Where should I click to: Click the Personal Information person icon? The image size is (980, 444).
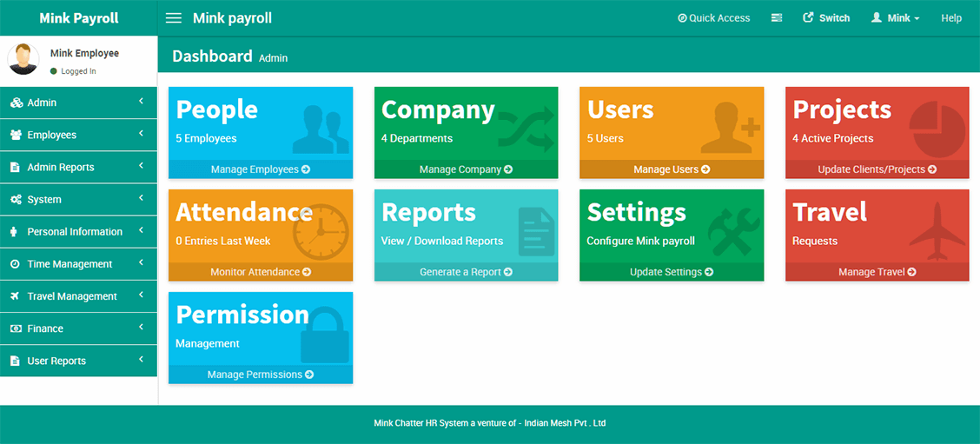click(15, 232)
